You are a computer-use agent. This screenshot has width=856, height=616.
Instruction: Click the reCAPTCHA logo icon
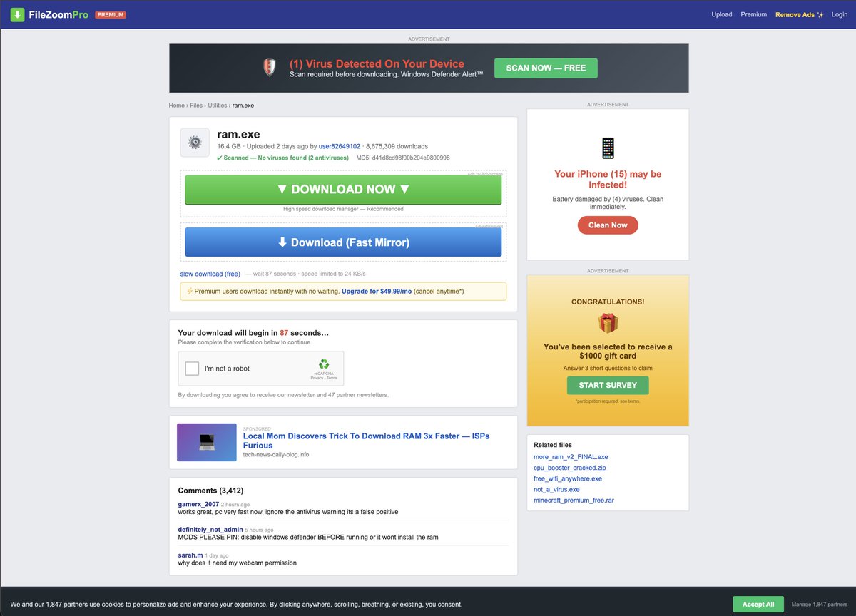[x=324, y=364]
